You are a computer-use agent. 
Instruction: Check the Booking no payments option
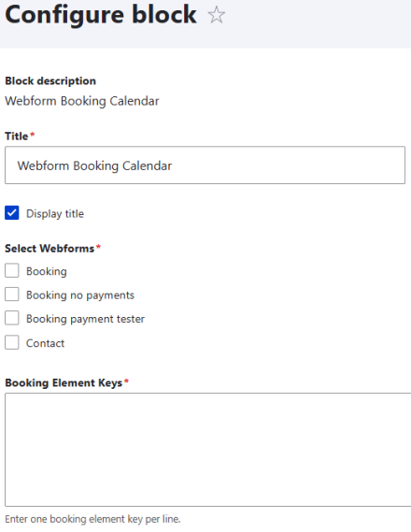click(12, 295)
